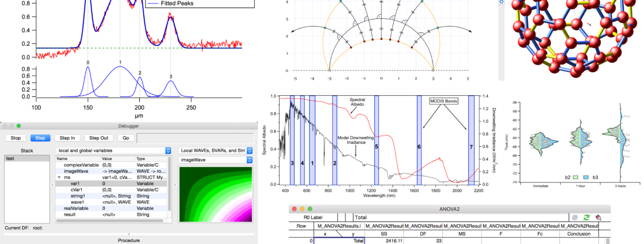Click the blue circular icon beside molecule view
The width and height of the screenshot is (644, 244).
[x=501, y=2]
